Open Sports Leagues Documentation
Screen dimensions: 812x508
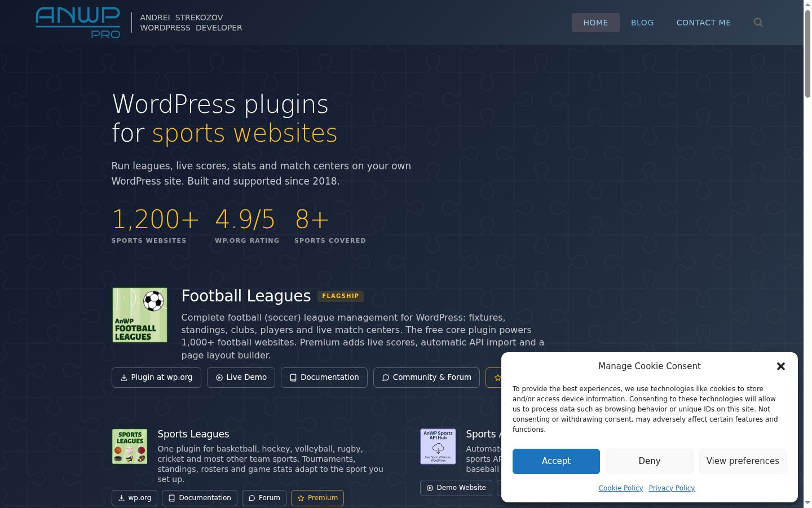(x=200, y=498)
